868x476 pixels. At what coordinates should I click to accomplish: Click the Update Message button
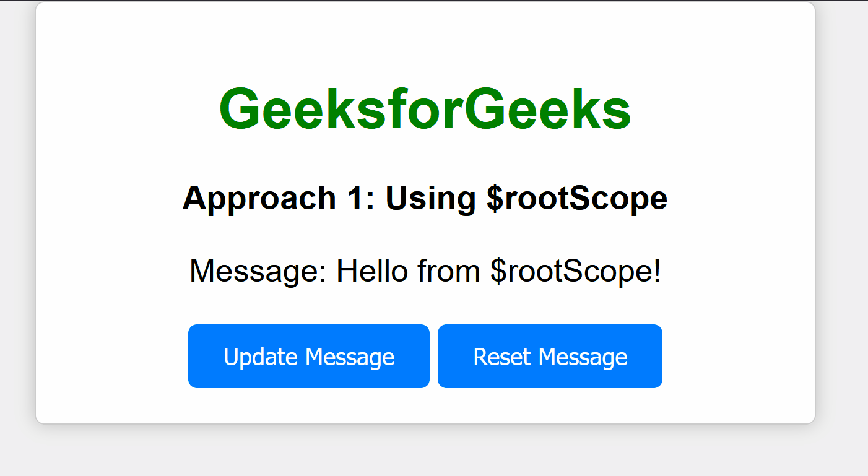308,356
